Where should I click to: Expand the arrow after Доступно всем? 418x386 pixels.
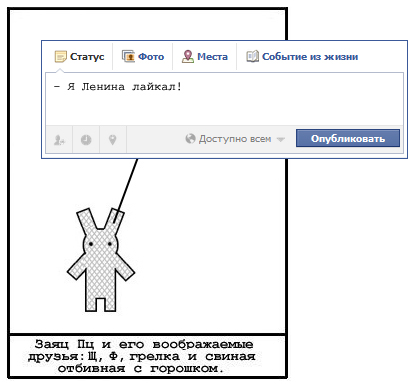pyautogui.click(x=281, y=139)
